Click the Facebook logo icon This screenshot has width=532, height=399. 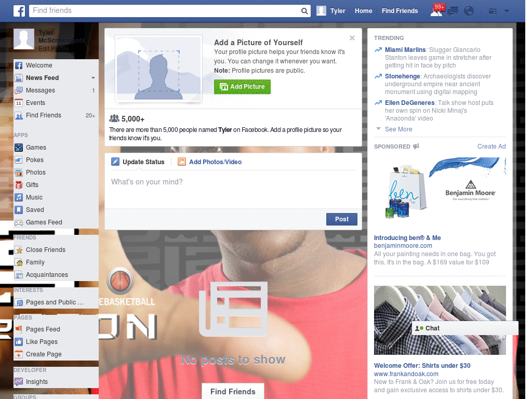(19, 11)
